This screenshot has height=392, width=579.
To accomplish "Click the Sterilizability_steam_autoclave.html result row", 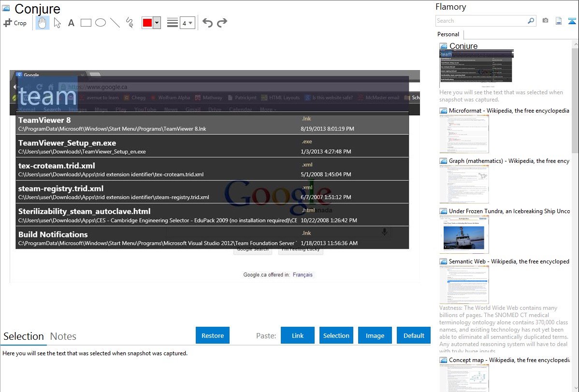I will pyautogui.click(x=212, y=216).
